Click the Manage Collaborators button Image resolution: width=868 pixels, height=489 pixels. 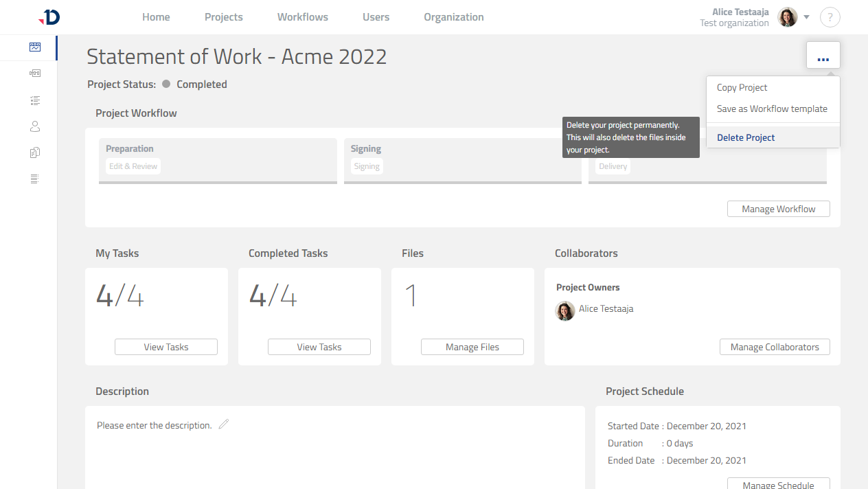click(774, 347)
